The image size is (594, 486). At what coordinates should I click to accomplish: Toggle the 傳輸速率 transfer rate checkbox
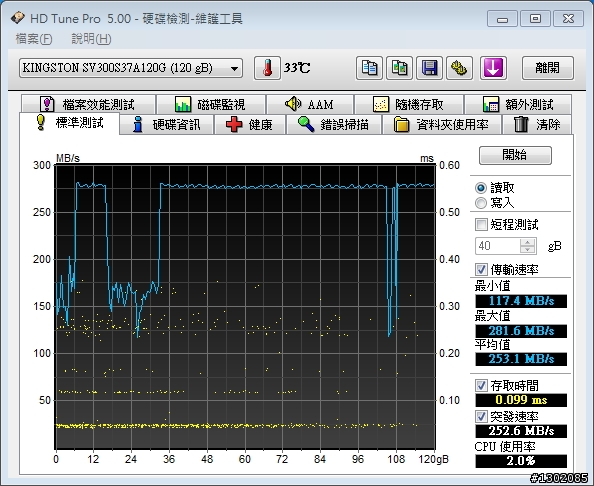pos(481,269)
